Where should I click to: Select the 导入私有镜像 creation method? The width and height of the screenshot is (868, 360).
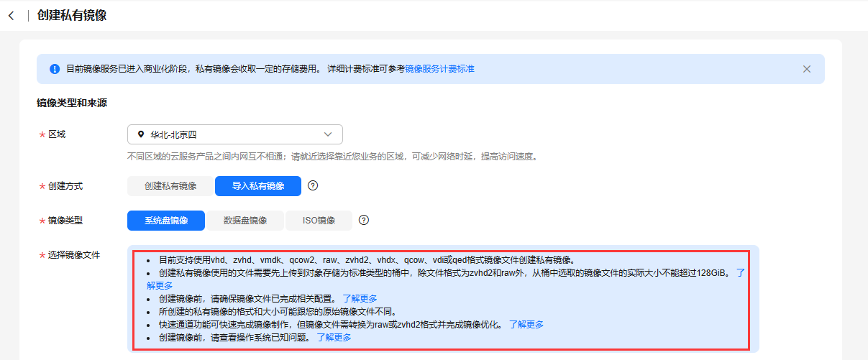coord(257,186)
